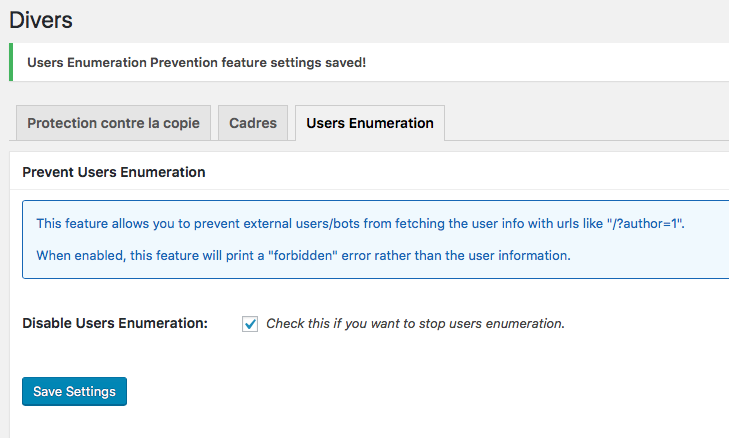The width and height of the screenshot is (729, 438).
Task: Click the 'Users Enumeration Prevention' notice text
Action: pyautogui.click(x=122, y=62)
